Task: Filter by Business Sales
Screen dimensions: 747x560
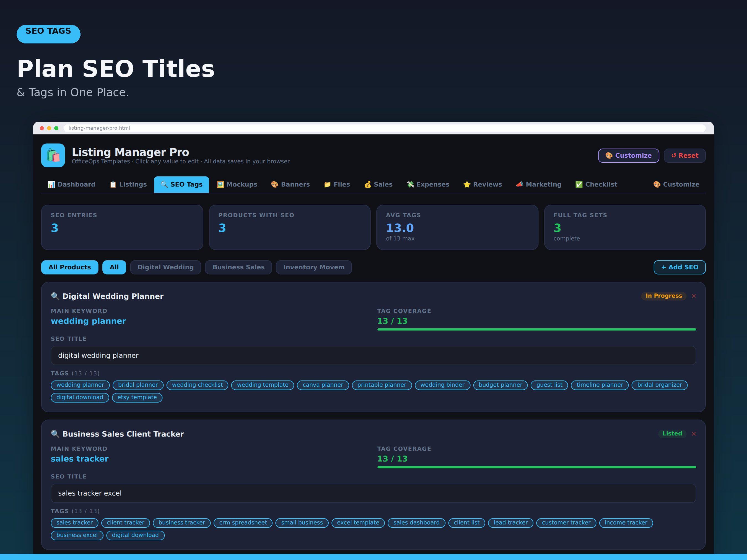Action: (x=238, y=267)
